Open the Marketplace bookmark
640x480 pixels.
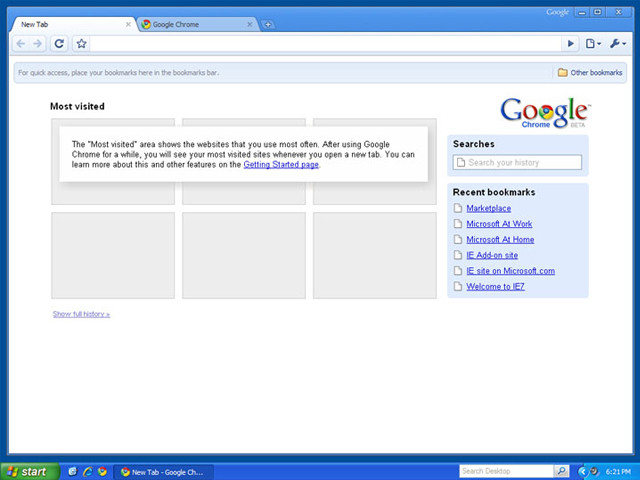pyautogui.click(x=489, y=208)
